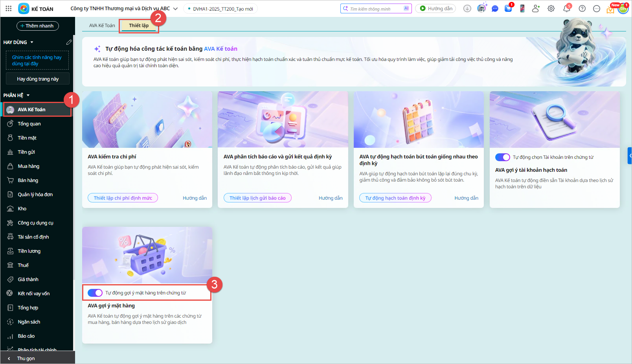Viewport: 632px width, 364px height.
Task: Click the Kế Toán logo icon
Action: tap(24, 8)
